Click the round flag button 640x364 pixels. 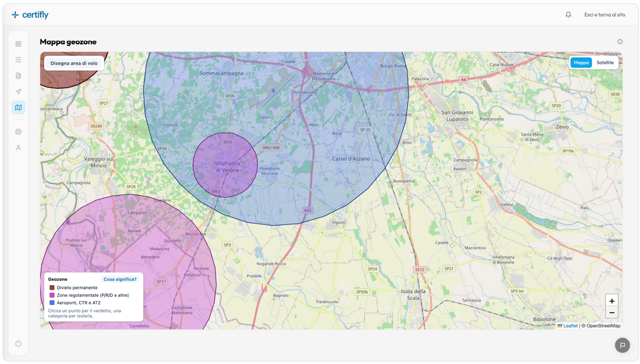pos(622,345)
